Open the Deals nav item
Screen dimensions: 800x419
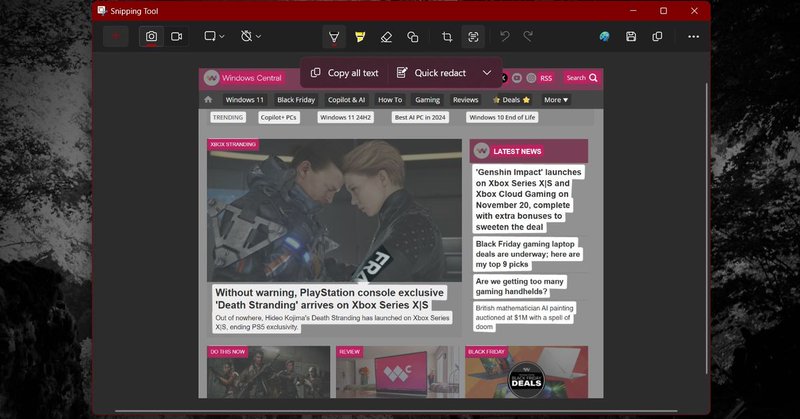point(511,100)
